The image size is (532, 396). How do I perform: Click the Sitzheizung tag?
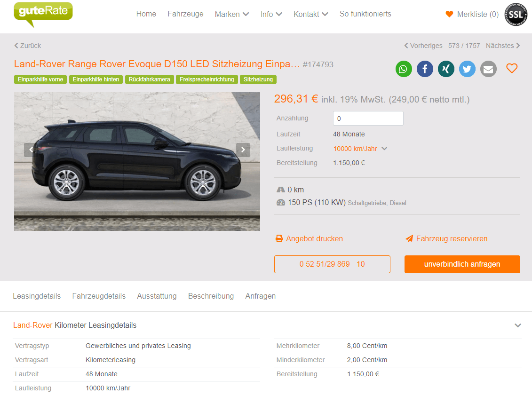[x=258, y=79]
